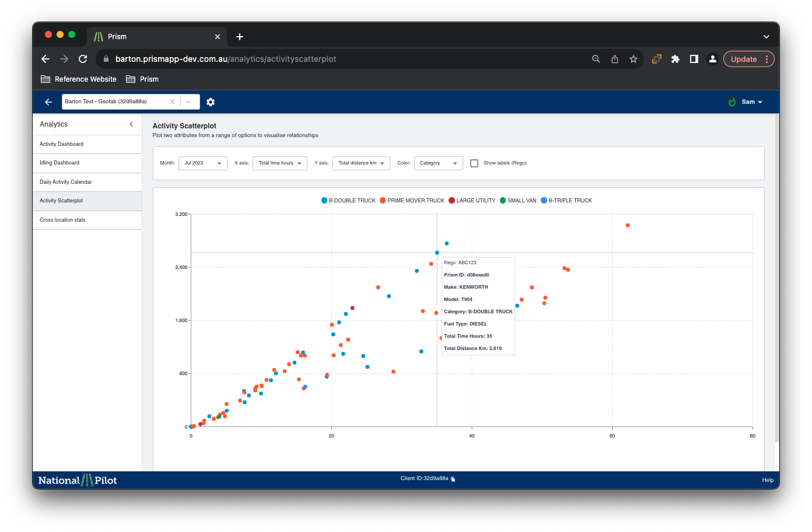Toggle PRIME MOVER TRUCK legend series
Viewport: 812px width, 532px height.
tap(412, 201)
